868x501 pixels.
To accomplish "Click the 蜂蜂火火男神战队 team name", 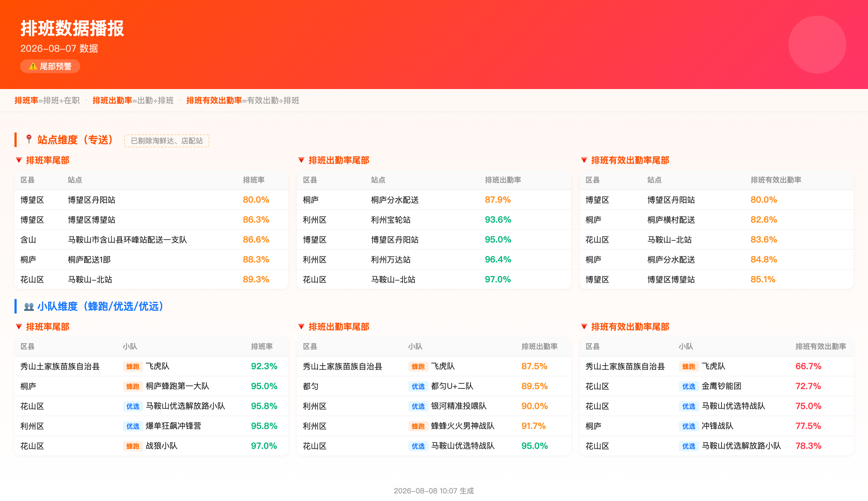I will (x=463, y=426).
